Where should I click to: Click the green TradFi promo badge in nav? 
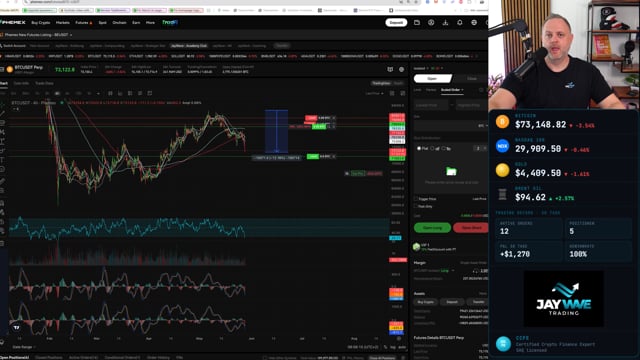coord(170,22)
